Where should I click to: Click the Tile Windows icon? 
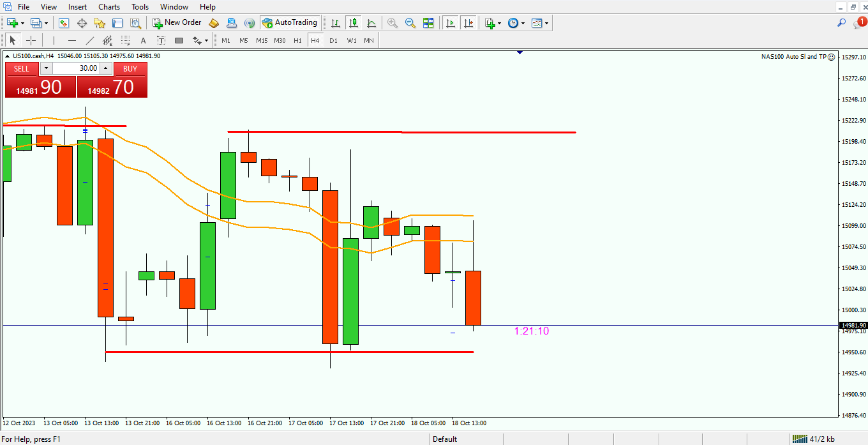429,23
